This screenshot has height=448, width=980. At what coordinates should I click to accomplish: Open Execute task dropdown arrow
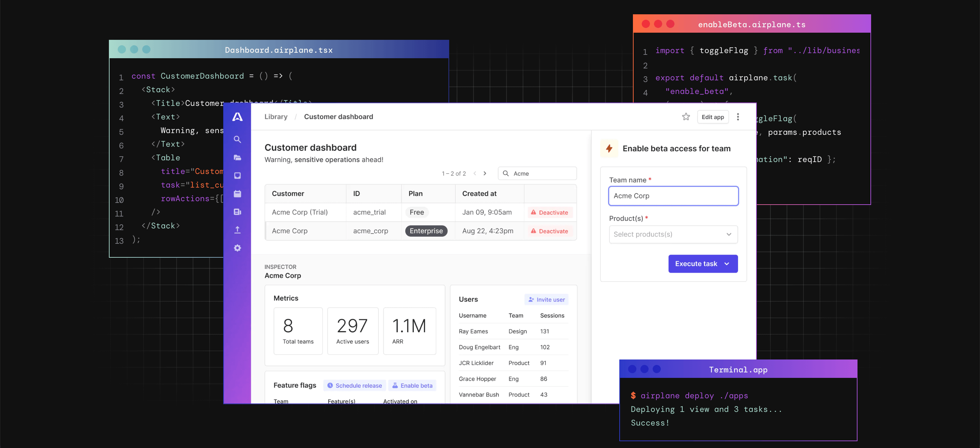click(726, 264)
